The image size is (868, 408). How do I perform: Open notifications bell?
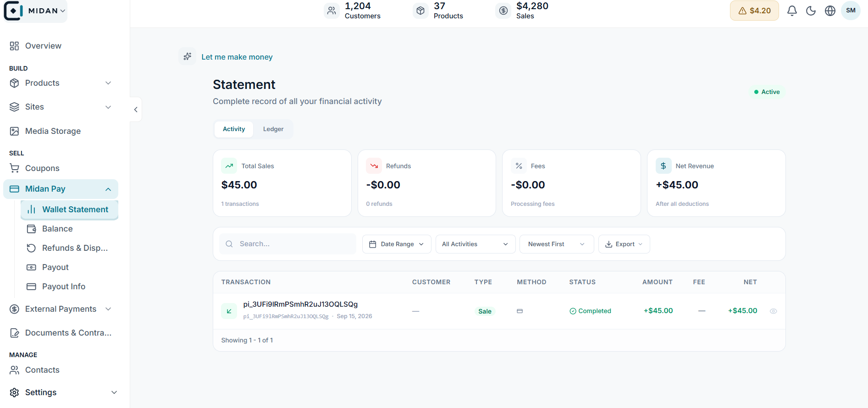coord(792,11)
